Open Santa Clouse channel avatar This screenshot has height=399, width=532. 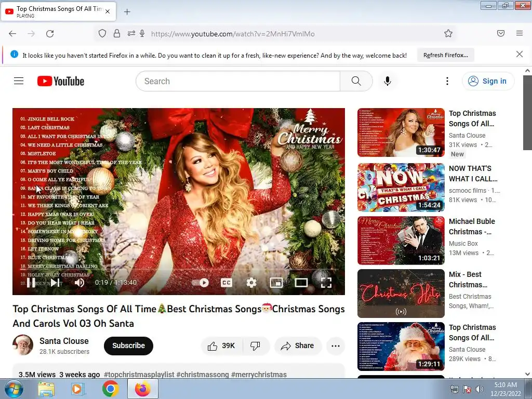(x=23, y=345)
